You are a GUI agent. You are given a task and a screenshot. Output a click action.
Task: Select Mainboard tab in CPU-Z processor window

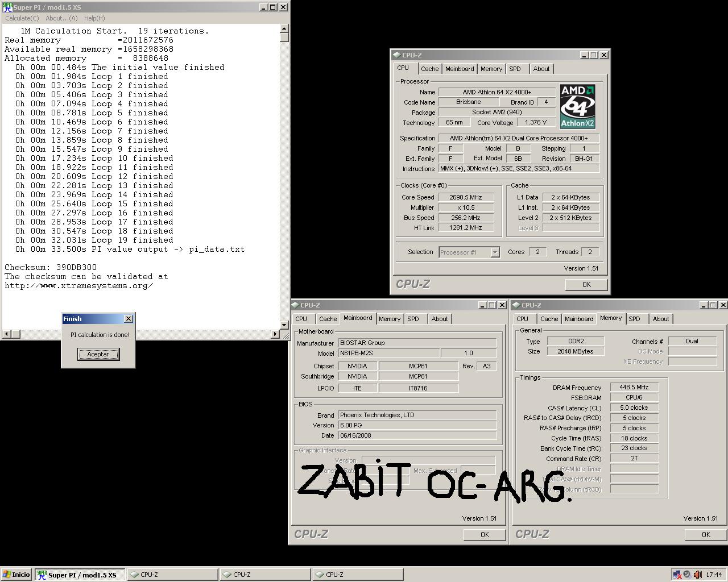click(x=460, y=69)
